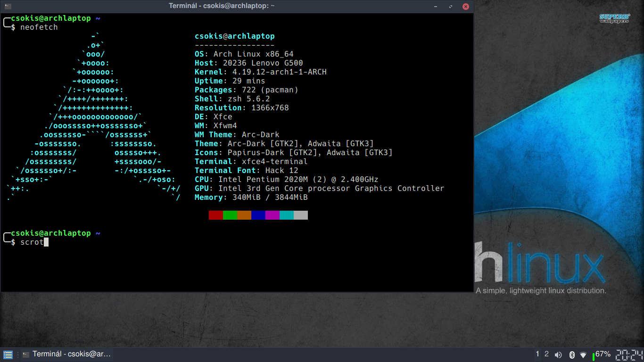Switch to workspace 2 in pager
This screenshot has height=362, width=644.
click(x=546, y=354)
